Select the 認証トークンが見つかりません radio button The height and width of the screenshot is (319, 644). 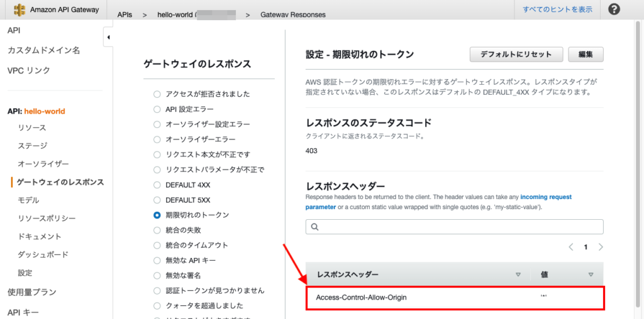coord(157,291)
